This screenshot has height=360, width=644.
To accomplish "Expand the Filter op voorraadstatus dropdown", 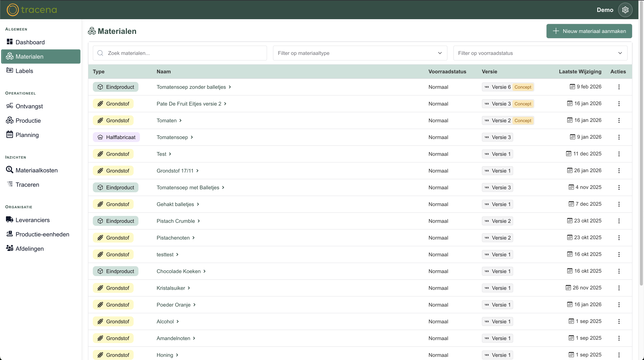I will [540, 53].
